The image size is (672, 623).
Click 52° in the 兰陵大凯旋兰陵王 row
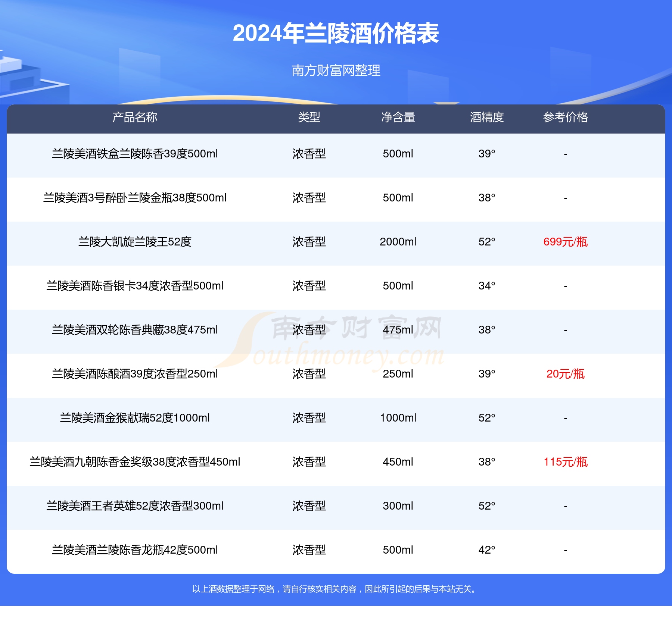(x=487, y=242)
